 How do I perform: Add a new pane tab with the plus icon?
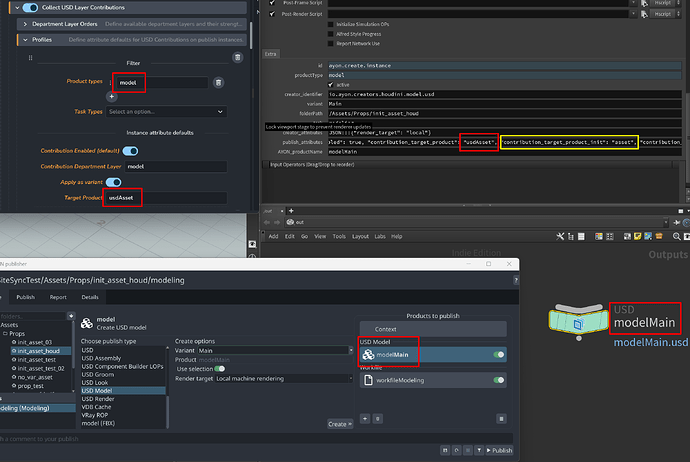click(x=291, y=211)
